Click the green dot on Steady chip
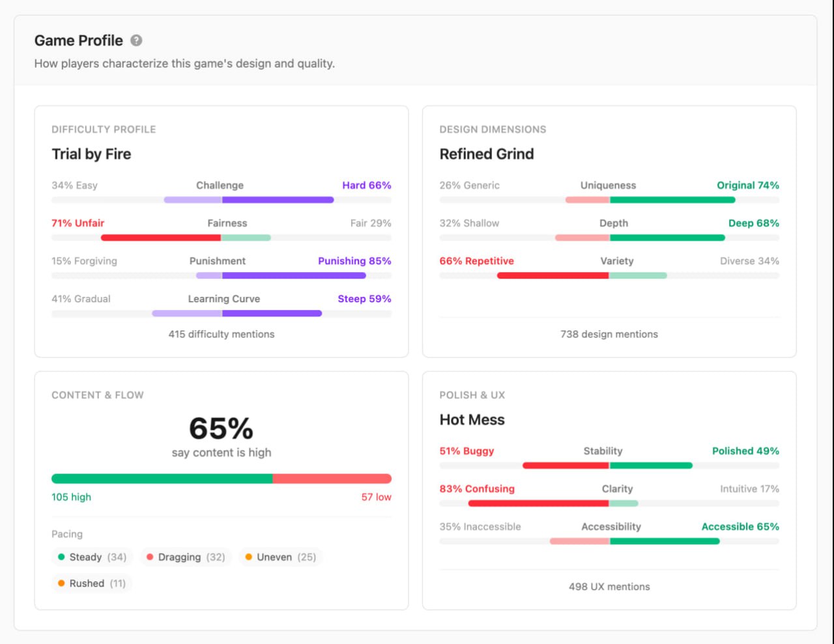Screen dimensions: 834x644 tap(61, 557)
